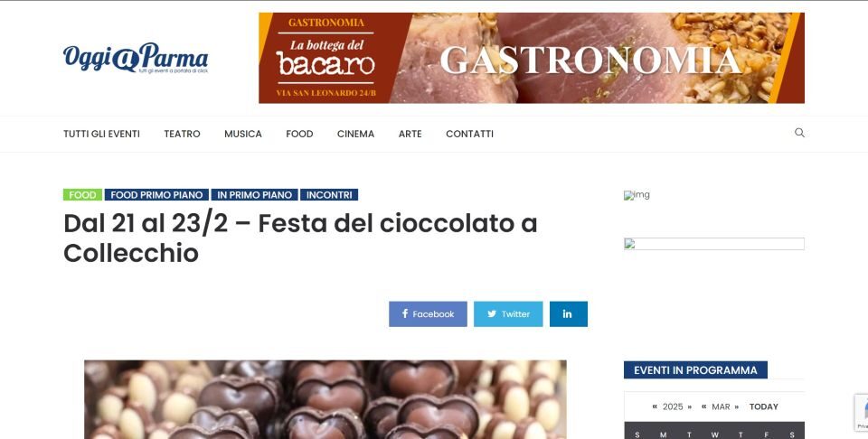Open the CONTATTI page
The height and width of the screenshot is (439, 868).
469,134
